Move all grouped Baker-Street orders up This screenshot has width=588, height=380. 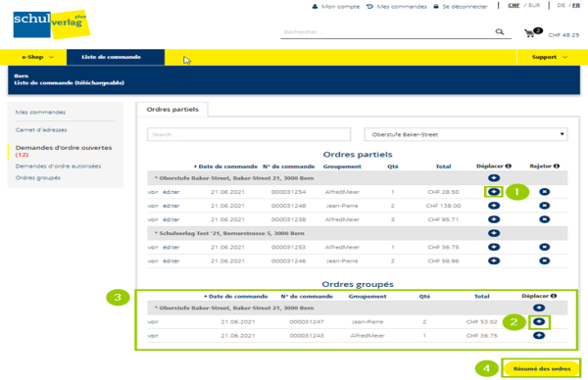coord(539,309)
